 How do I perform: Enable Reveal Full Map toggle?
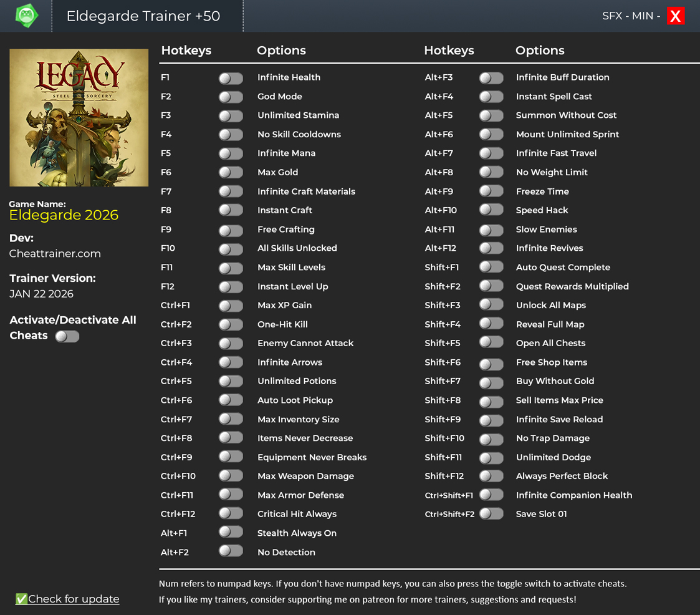[491, 324]
